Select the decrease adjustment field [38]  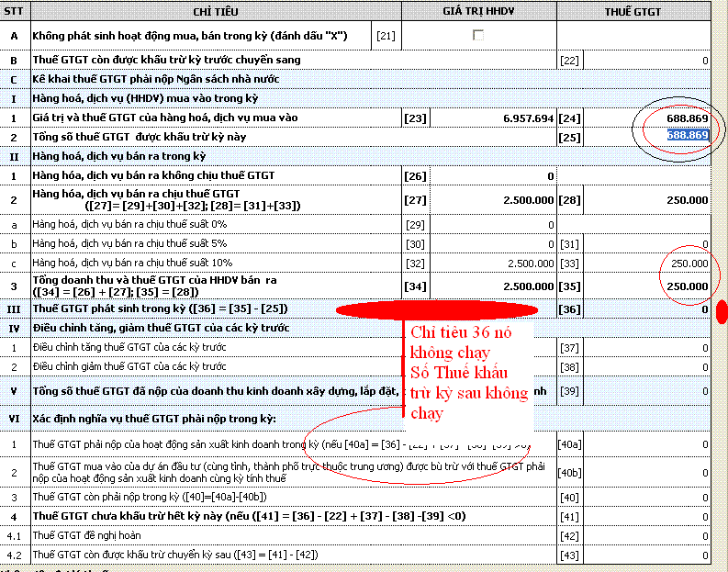647,366
